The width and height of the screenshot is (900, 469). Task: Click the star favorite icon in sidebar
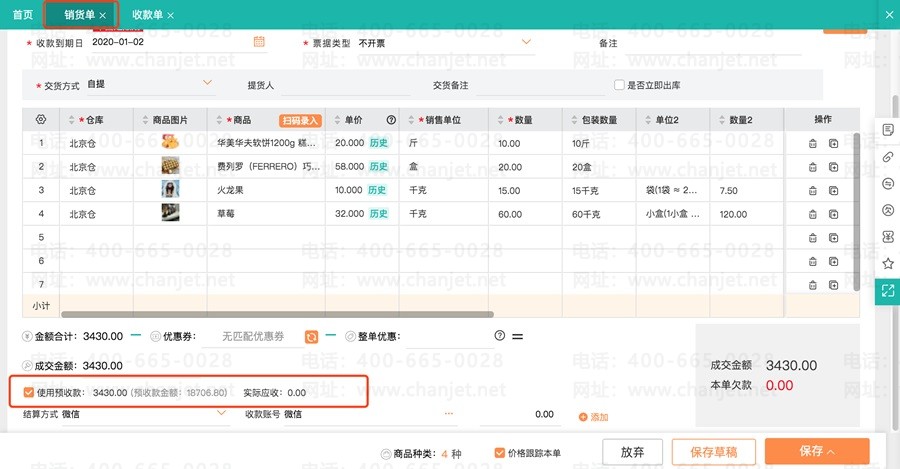(x=887, y=263)
